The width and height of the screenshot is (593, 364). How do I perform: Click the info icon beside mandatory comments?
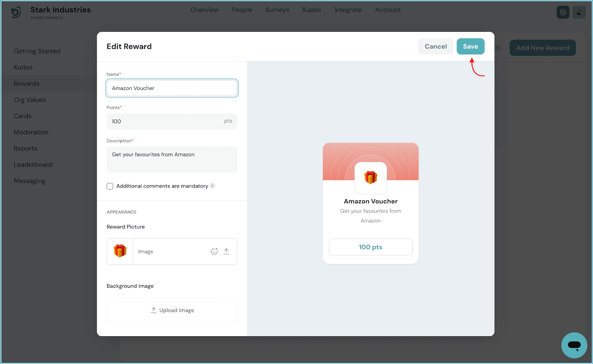pos(212,186)
